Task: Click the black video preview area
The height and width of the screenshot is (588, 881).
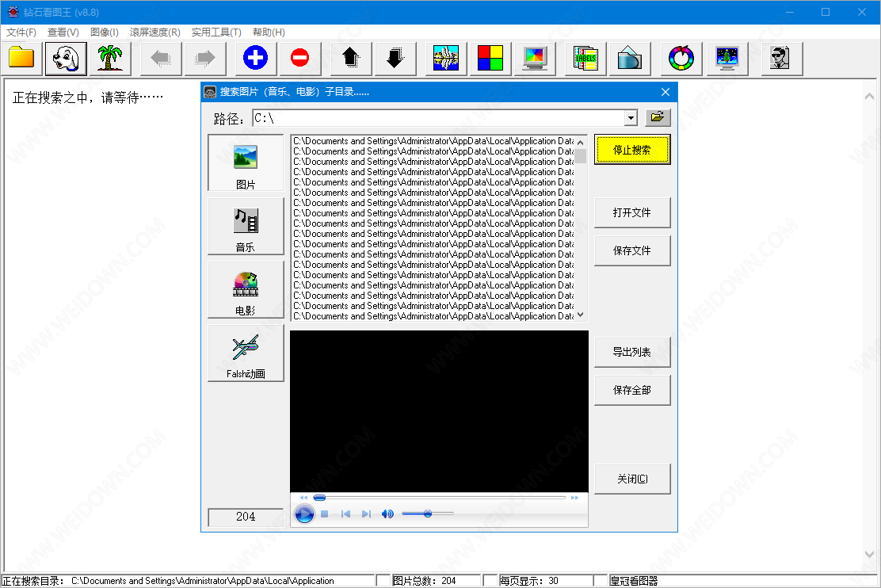Action: coord(439,411)
